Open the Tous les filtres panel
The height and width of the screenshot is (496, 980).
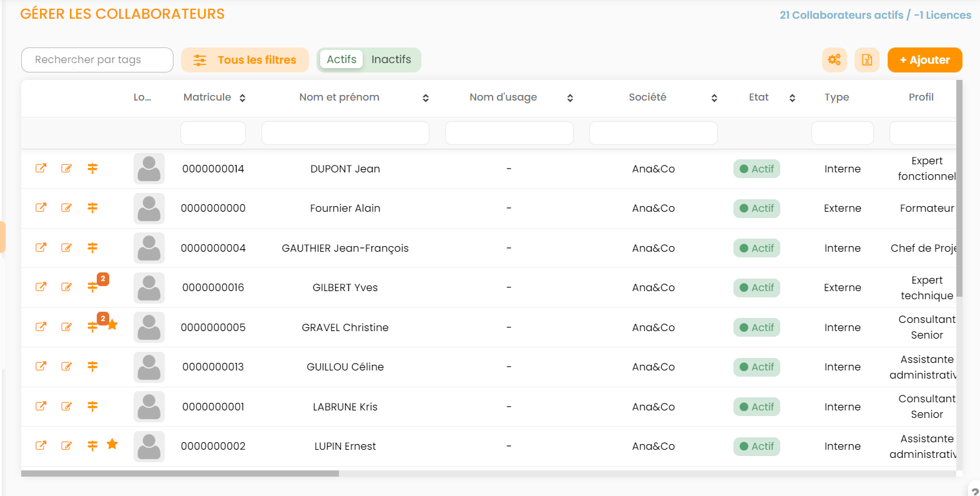point(245,60)
